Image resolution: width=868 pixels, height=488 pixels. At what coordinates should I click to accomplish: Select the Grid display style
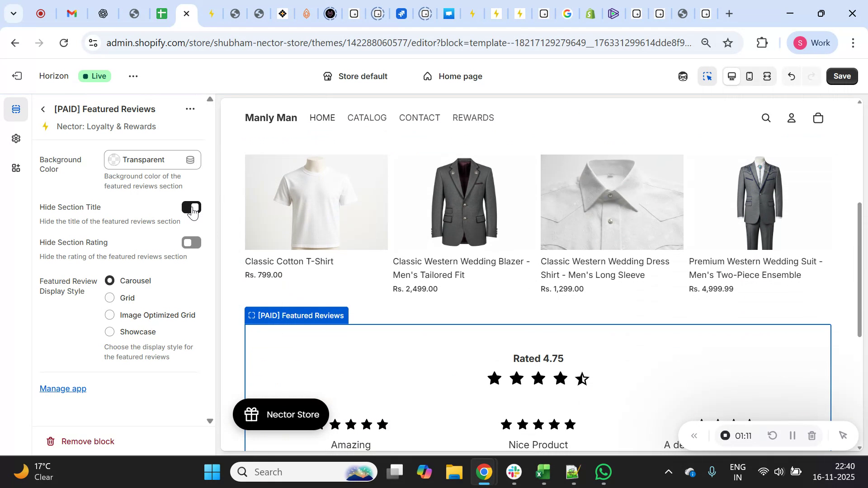coord(109,297)
